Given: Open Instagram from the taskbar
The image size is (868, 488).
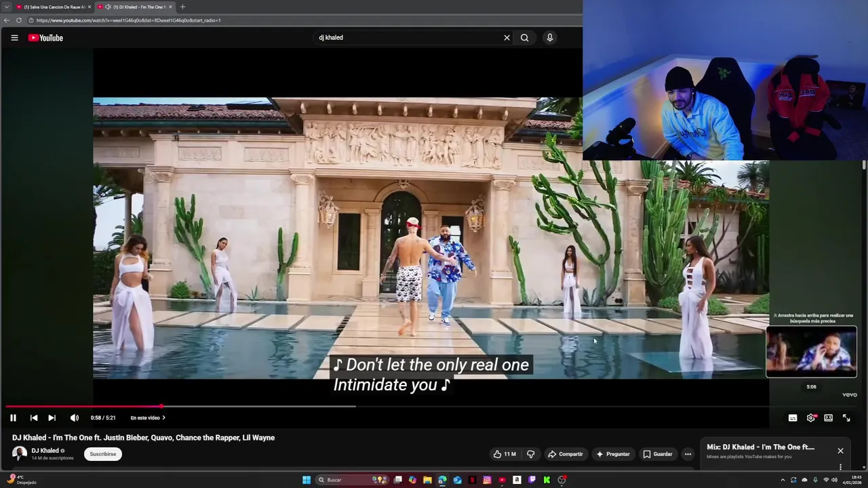Looking at the screenshot, I should pos(487,480).
